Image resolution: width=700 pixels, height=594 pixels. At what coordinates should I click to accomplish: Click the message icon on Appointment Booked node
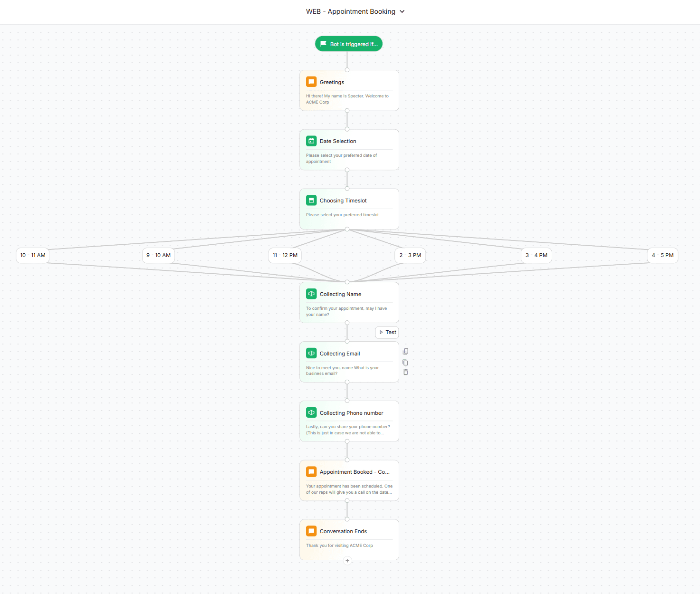point(311,471)
